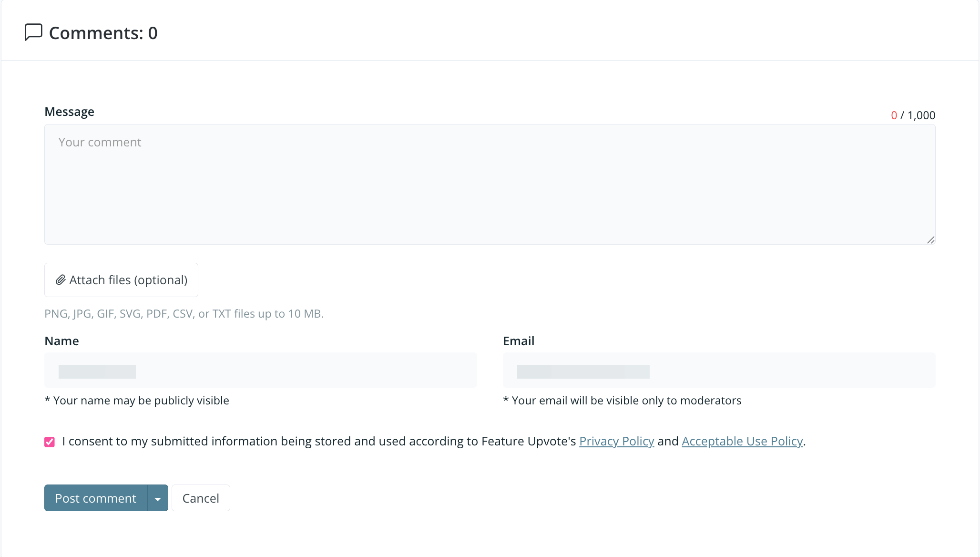980x557 pixels.
Task: Expand the Post comment dropdown arrow
Action: 158,498
